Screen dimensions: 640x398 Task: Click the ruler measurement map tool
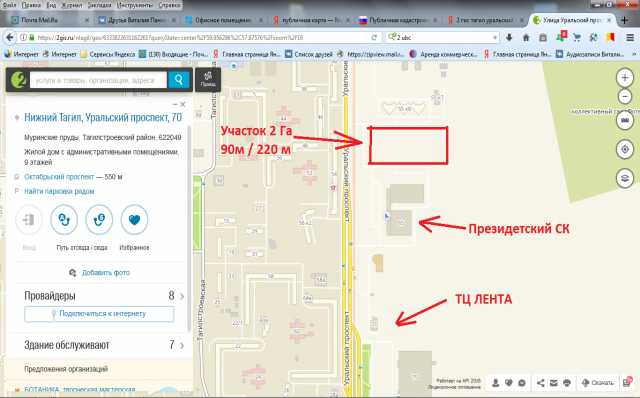point(624,121)
